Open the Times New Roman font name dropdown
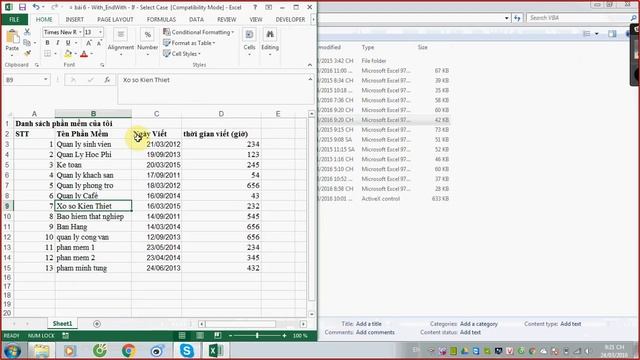 click(80, 32)
